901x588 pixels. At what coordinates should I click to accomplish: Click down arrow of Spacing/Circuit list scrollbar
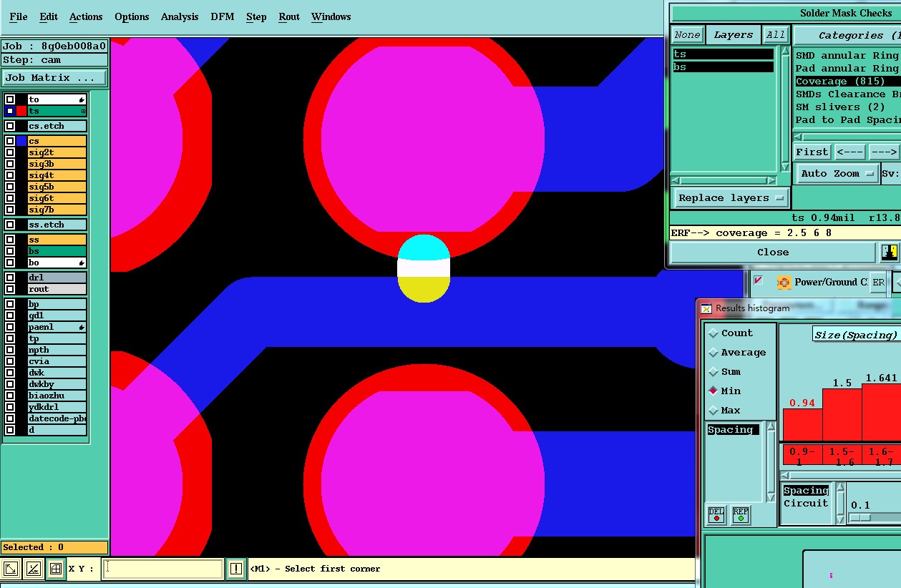(841, 519)
